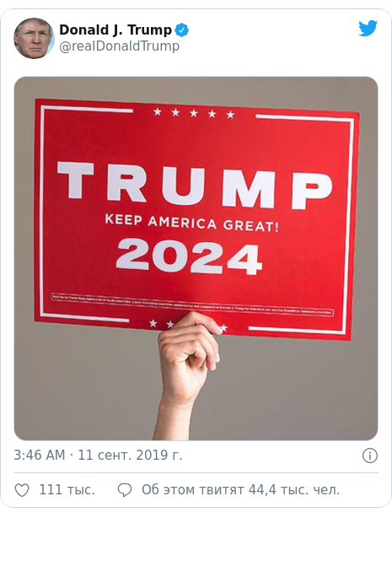
Task: Open the tweet info circle icon
Action: pyautogui.click(x=370, y=456)
